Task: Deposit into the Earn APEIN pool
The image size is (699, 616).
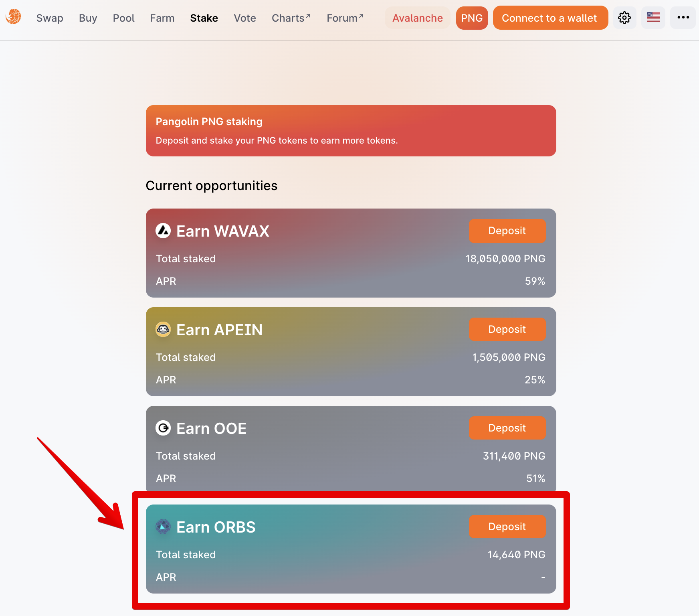Action: 507,329
